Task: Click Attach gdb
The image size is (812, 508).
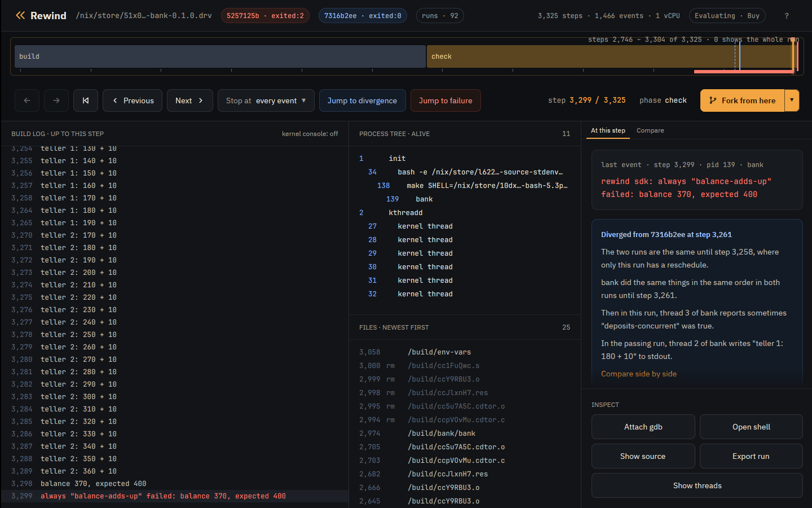Action: pyautogui.click(x=643, y=427)
